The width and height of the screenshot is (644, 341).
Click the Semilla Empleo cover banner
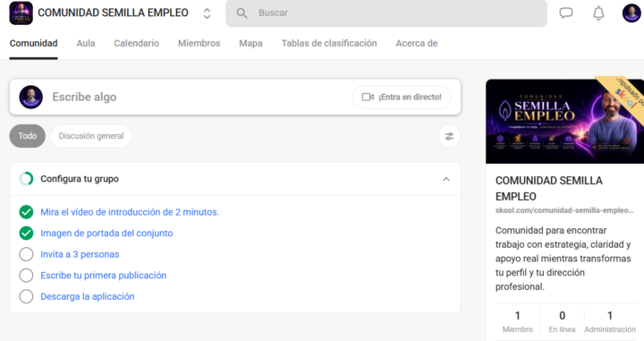pos(564,121)
